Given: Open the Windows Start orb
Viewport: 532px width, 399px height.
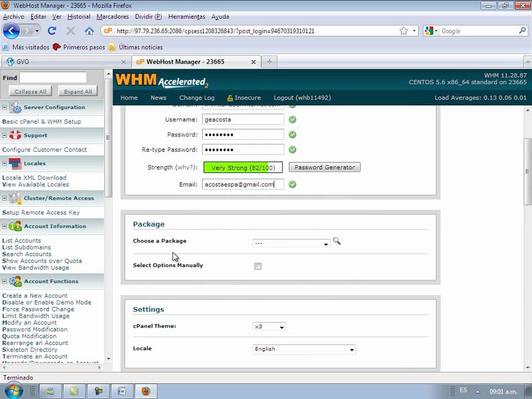Looking at the screenshot, I should [x=13, y=390].
